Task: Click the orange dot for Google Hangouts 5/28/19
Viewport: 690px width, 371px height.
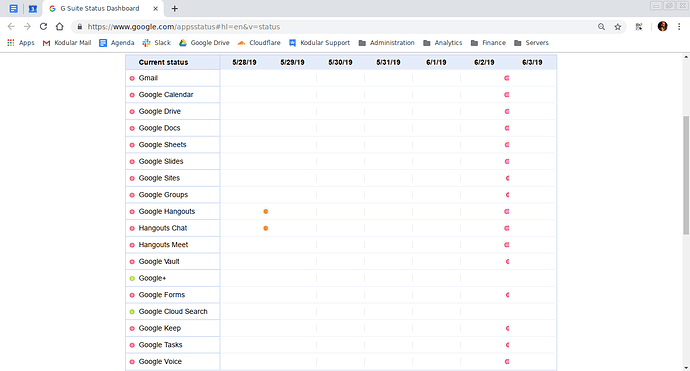Action: coord(266,212)
